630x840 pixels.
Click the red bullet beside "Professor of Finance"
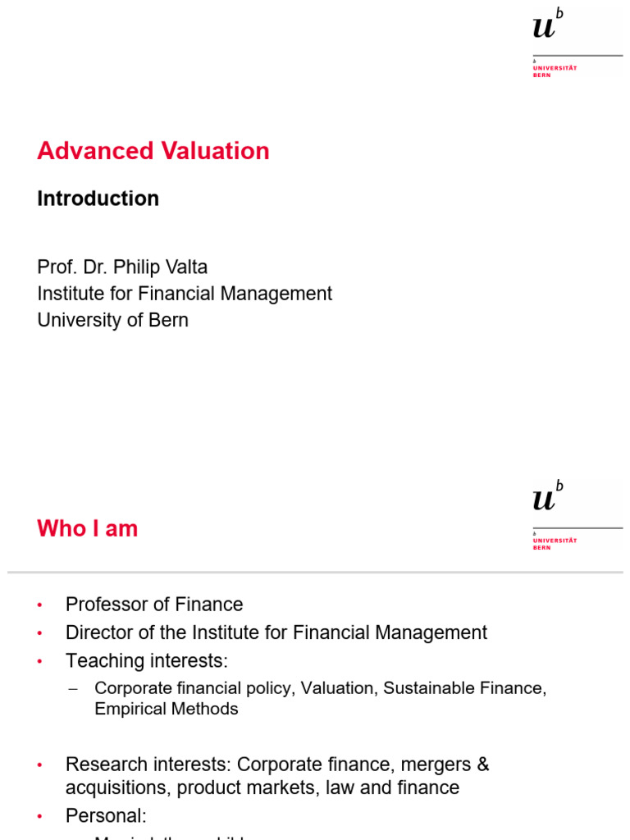click(39, 605)
